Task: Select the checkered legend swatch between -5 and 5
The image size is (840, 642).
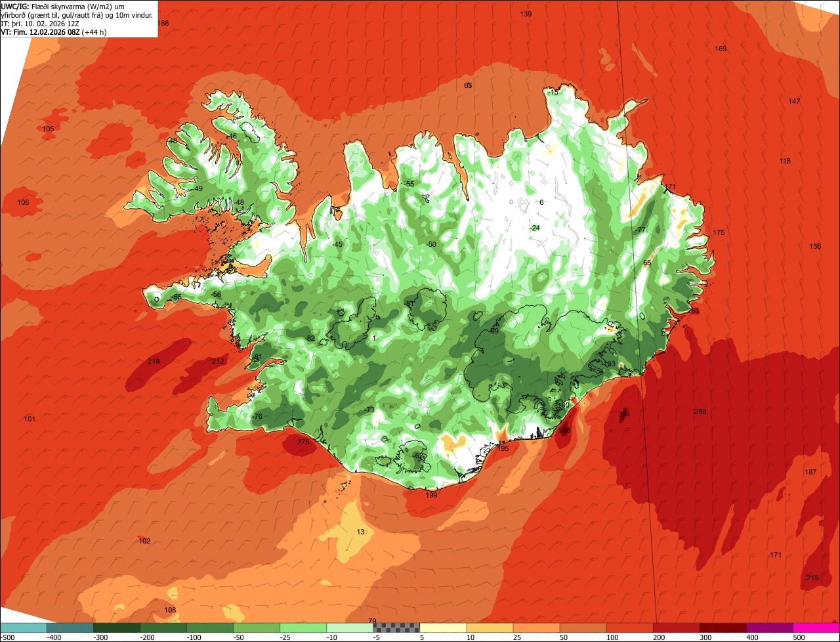Action: point(396,628)
